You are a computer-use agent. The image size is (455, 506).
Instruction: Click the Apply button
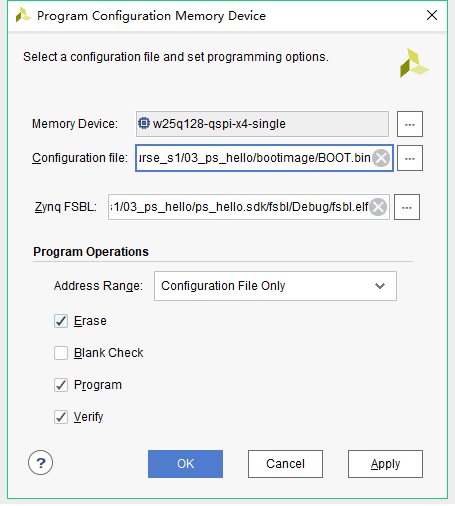point(385,464)
